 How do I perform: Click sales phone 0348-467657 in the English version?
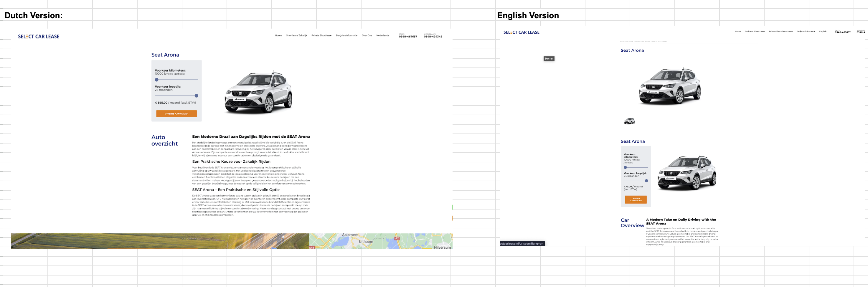tap(843, 32)
